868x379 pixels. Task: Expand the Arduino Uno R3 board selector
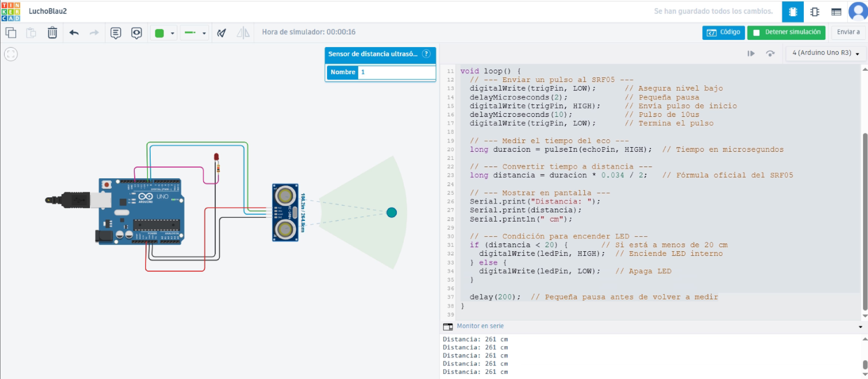click(826, 53)
